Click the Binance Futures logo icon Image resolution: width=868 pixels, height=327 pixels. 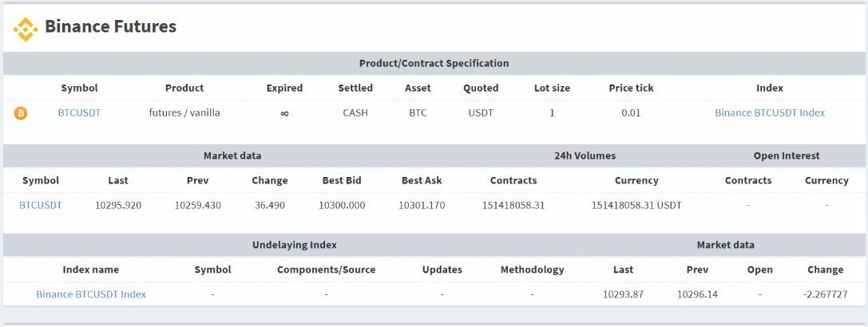coord(26,29)
